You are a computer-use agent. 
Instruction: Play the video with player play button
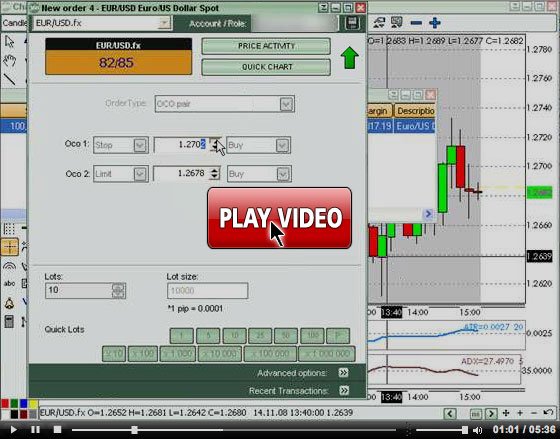click(x=13, y=430)
